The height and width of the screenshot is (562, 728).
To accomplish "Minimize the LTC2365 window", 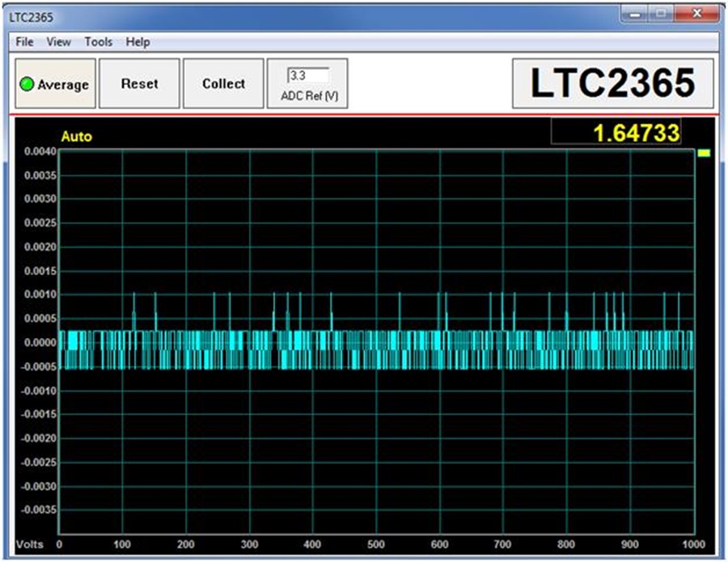I will [635, 15].
